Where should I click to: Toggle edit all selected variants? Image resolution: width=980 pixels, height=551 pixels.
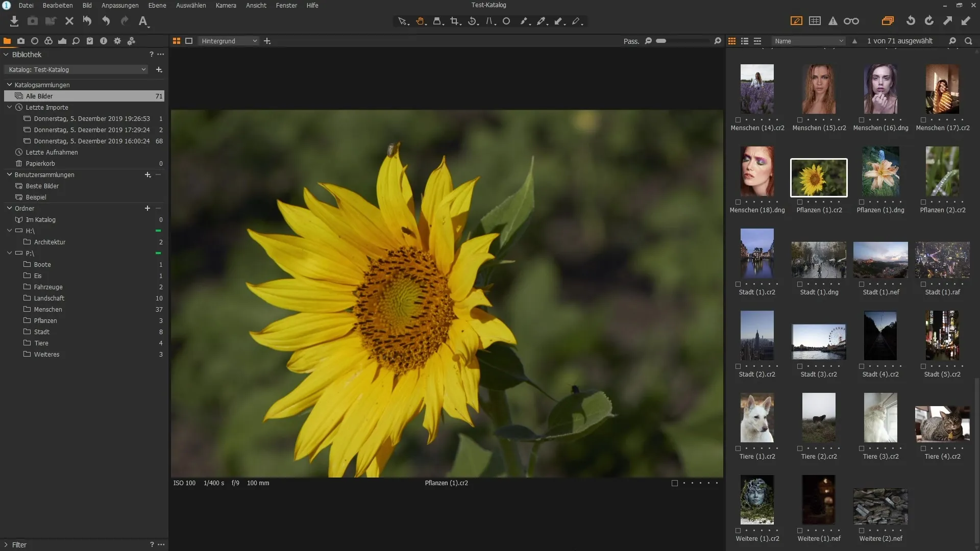(x=888, y=21)
